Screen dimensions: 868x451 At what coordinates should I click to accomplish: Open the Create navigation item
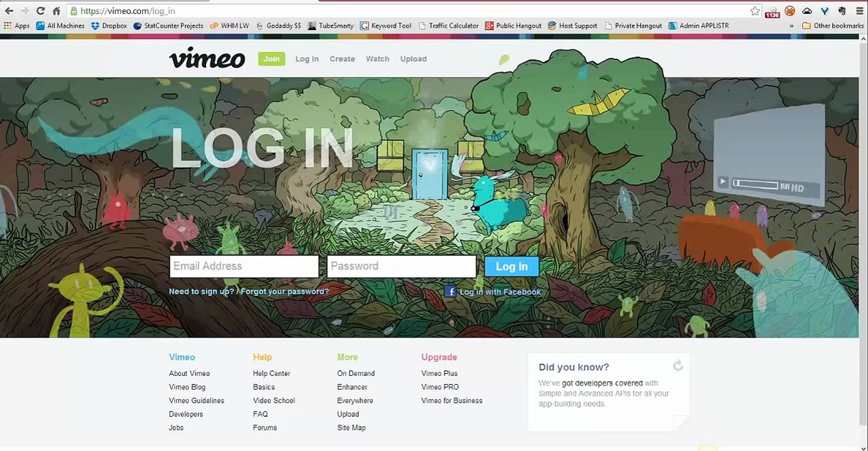342,59
